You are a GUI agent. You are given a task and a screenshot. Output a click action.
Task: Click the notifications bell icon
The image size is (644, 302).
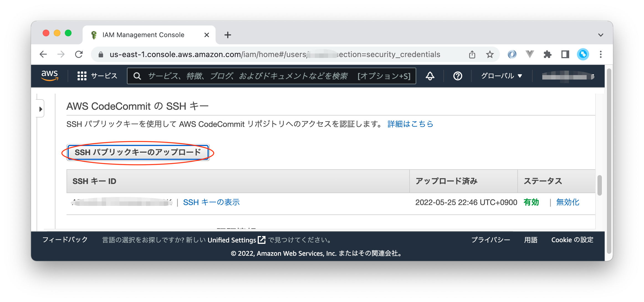pos(430,76)
